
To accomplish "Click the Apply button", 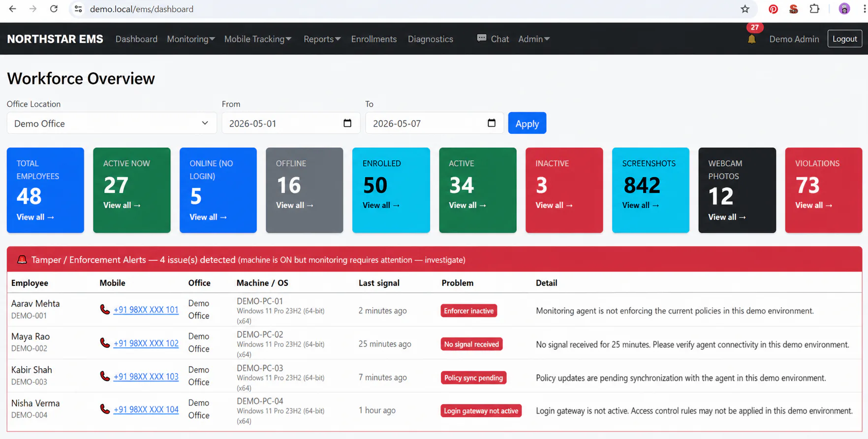I will point(527,123).
